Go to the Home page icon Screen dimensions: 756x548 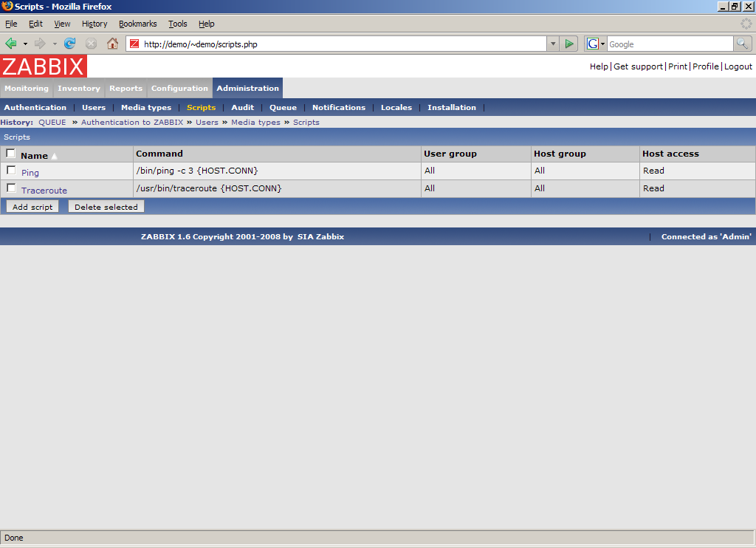(112, 44)
